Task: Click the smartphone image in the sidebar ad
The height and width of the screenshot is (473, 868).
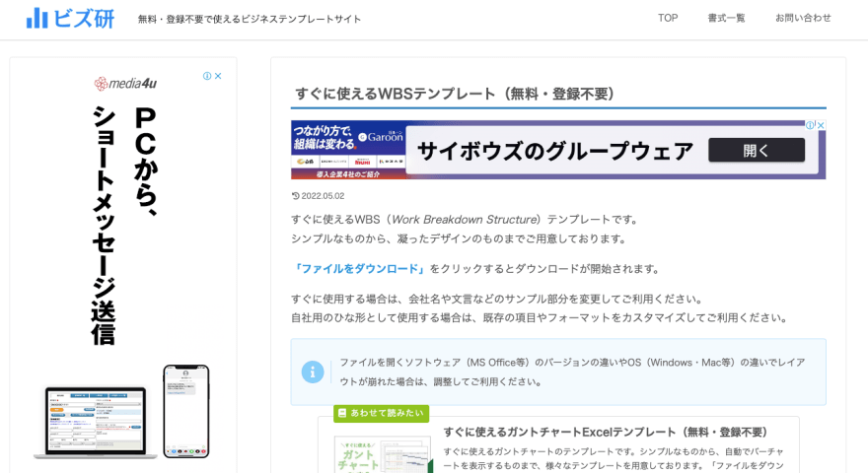Action: click(x=186, y=411)
